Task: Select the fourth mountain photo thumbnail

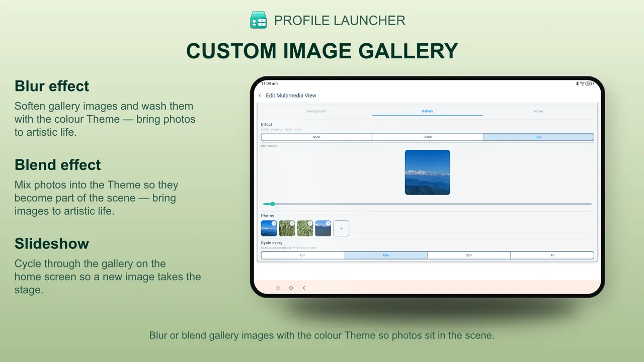Action: (x=323, y=228)
